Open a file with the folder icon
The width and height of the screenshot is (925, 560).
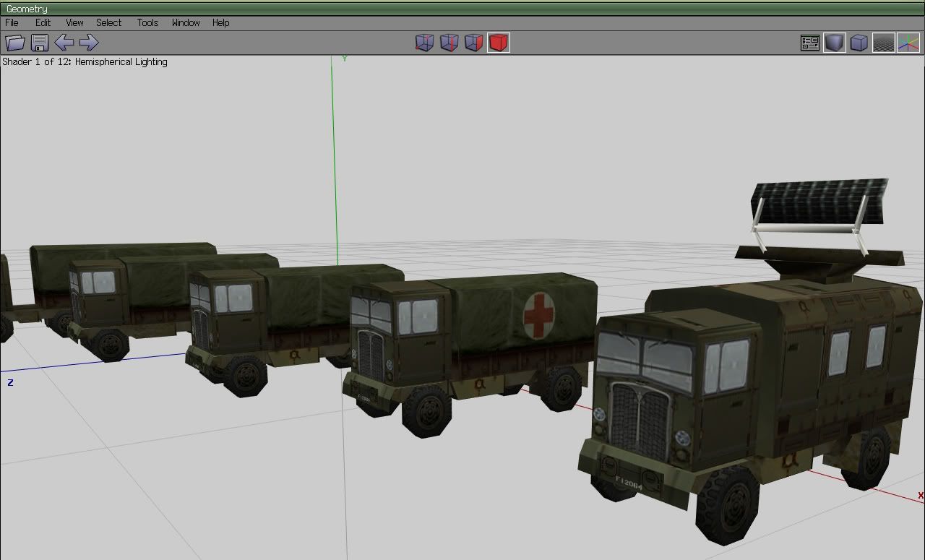(x=15, y=43)
